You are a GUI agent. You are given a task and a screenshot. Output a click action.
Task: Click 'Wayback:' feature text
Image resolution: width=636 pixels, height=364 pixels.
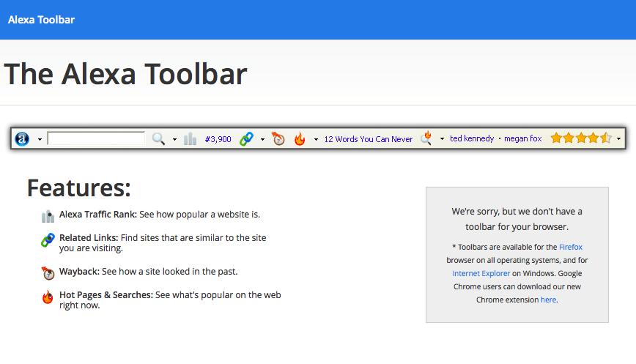pyautogui.click(x=79, y=272)
